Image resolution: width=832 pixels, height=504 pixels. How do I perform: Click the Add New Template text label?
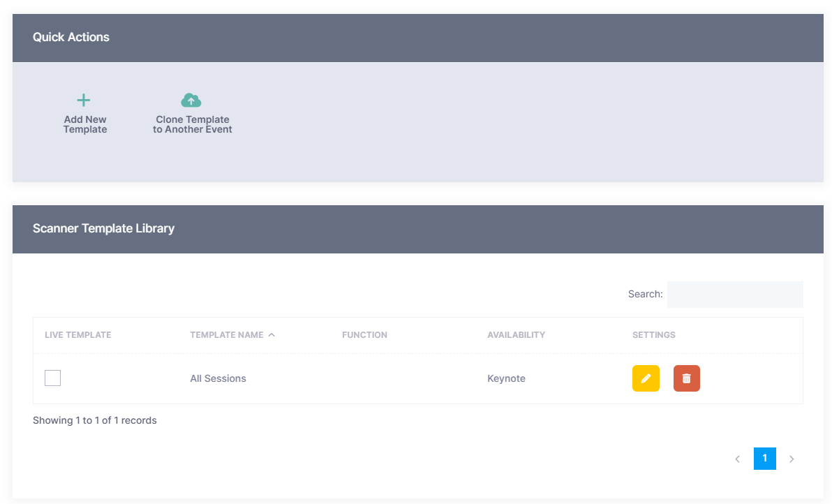pyautogui.click(x=85, y=124)
